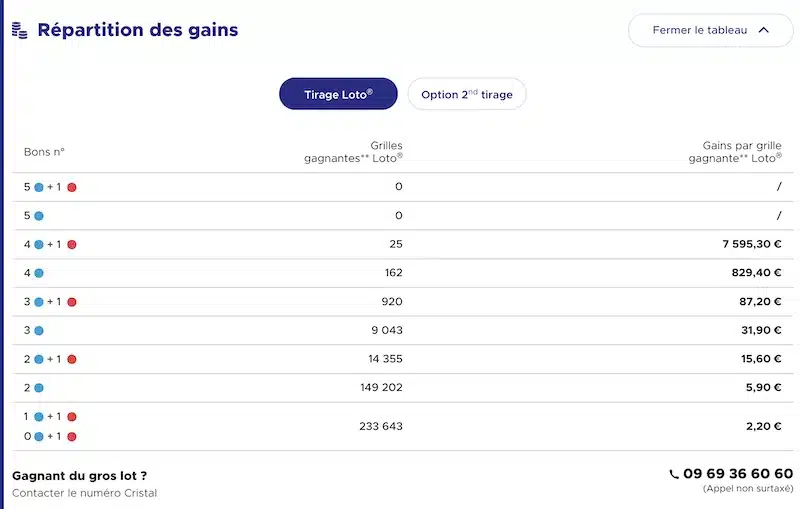Screen dimensions: 800x509
Task: Click Contacter le numéro Cristal text
Action: pos(85,493)
